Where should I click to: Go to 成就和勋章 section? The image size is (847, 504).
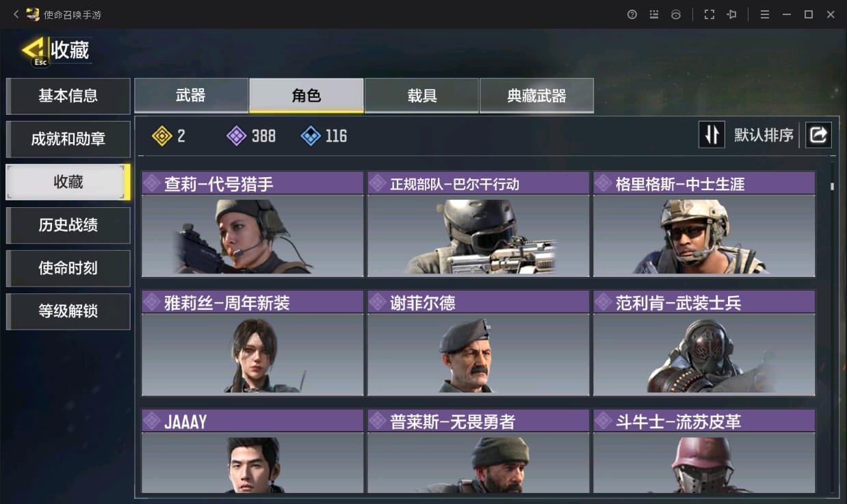click(x=68, y=139)
